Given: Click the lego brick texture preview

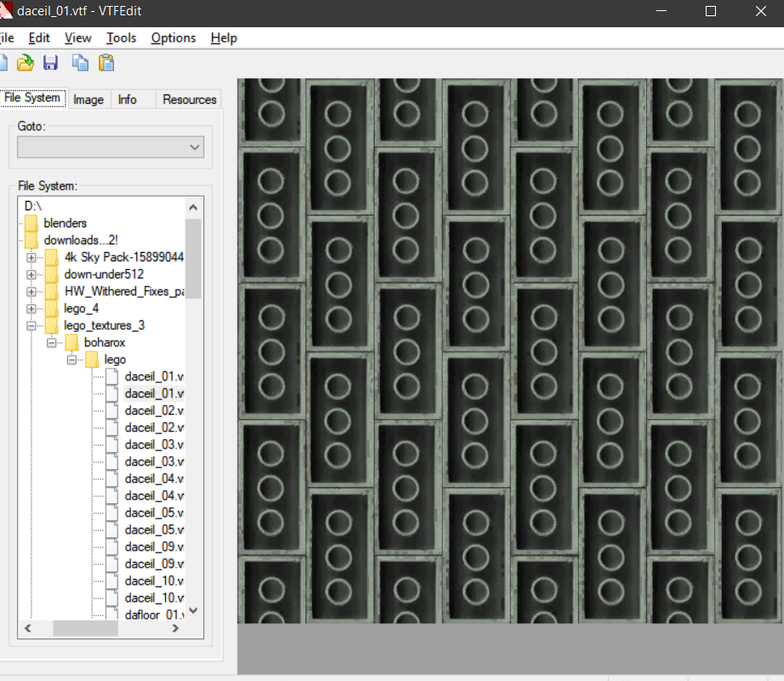Looking at the screenshot, I should 510,351.
